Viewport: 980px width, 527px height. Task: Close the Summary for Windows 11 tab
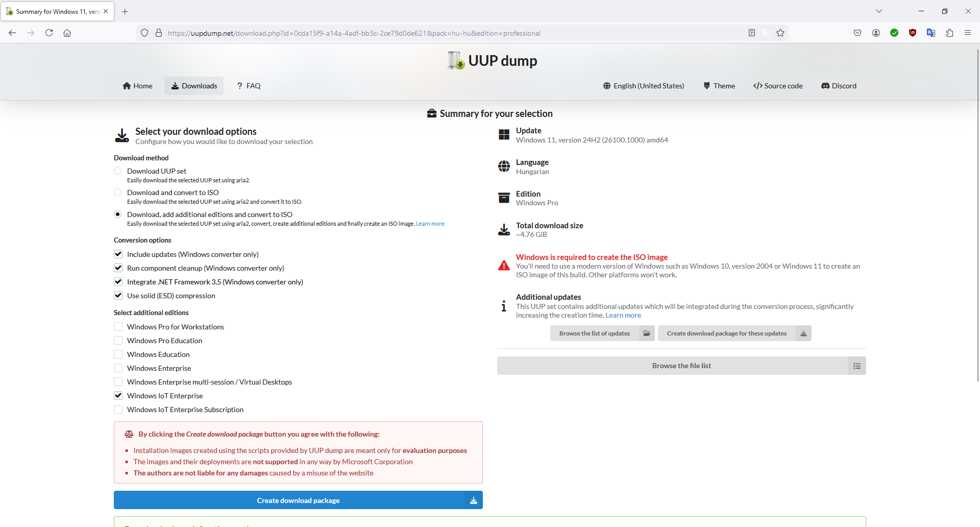coord(106,11)
